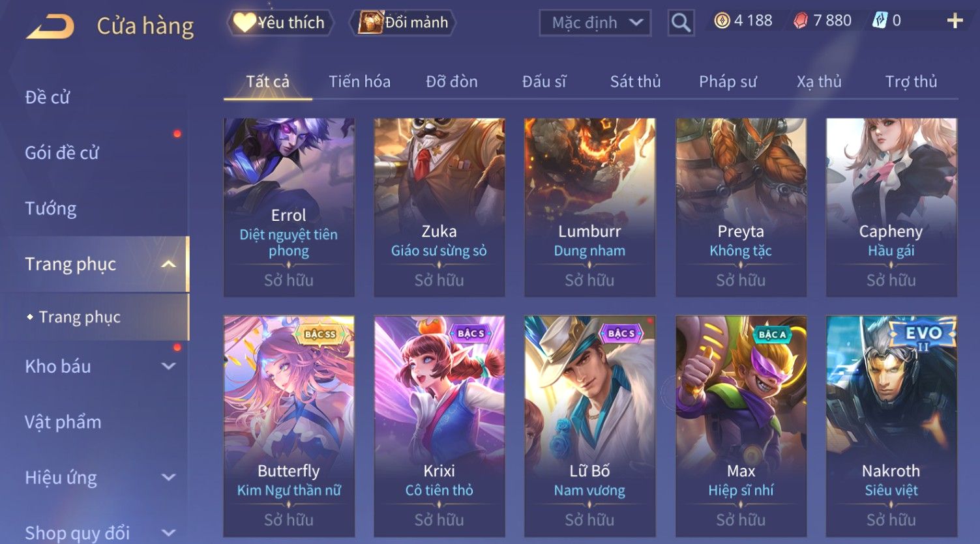
Task: Go to Gói đề cử in sidebar
Action: click(x=62, y=153)
